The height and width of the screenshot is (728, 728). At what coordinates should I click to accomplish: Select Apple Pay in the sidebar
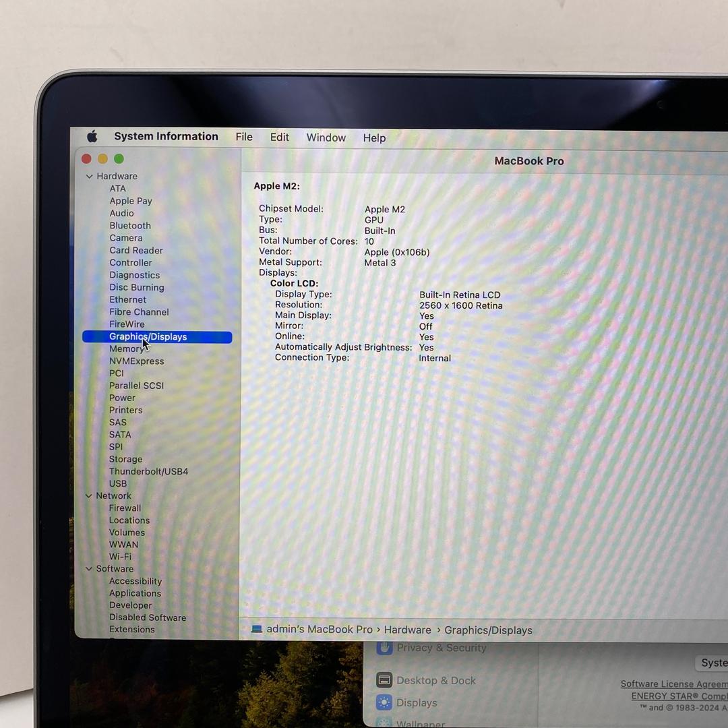131,201
